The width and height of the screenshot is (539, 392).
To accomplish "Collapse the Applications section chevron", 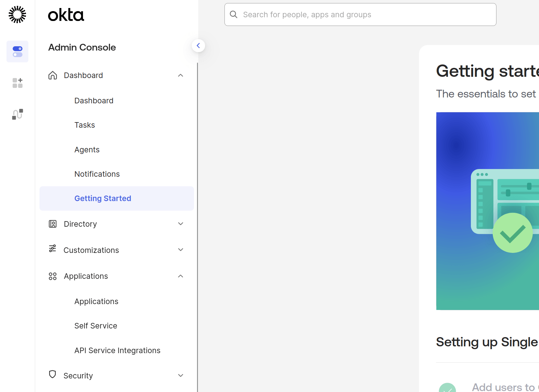I will [181, 276].
